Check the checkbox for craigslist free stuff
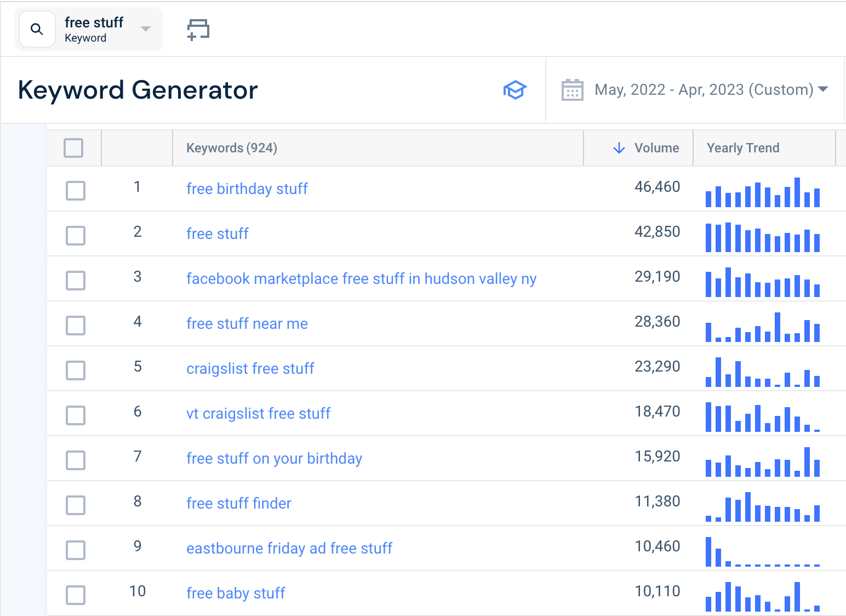Viewport: 846px width, 616px height. click(75, 370)
